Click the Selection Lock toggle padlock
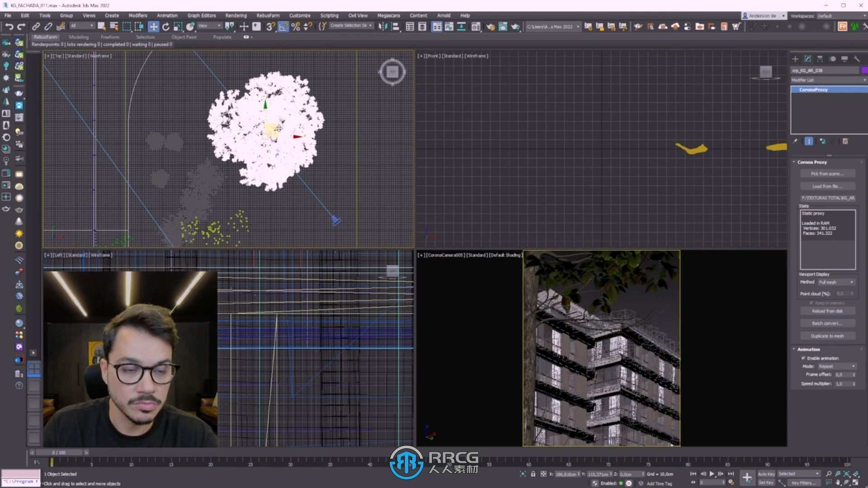This screenshot has height=488, width=868. pos(533,474)
